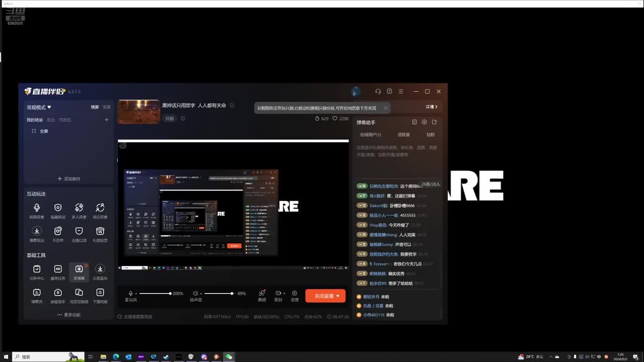
Task: Switch to 横屏 landscape orientation
Action: click(95, 107)
